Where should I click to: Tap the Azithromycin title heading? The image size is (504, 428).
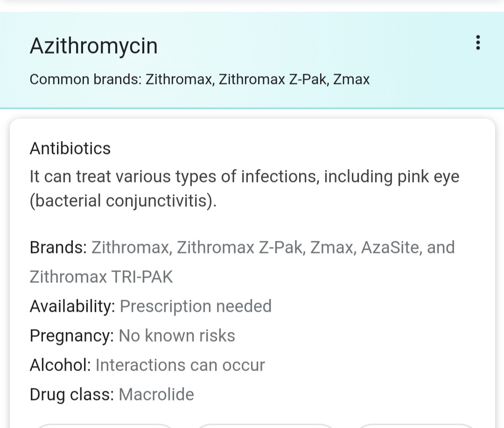pyautogui.click(x=93, y=46)
